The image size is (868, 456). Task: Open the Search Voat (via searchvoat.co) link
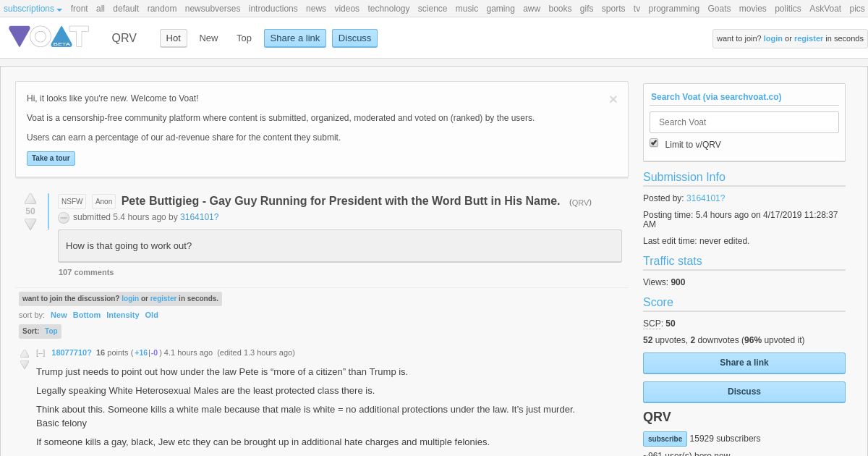[716, 97]
